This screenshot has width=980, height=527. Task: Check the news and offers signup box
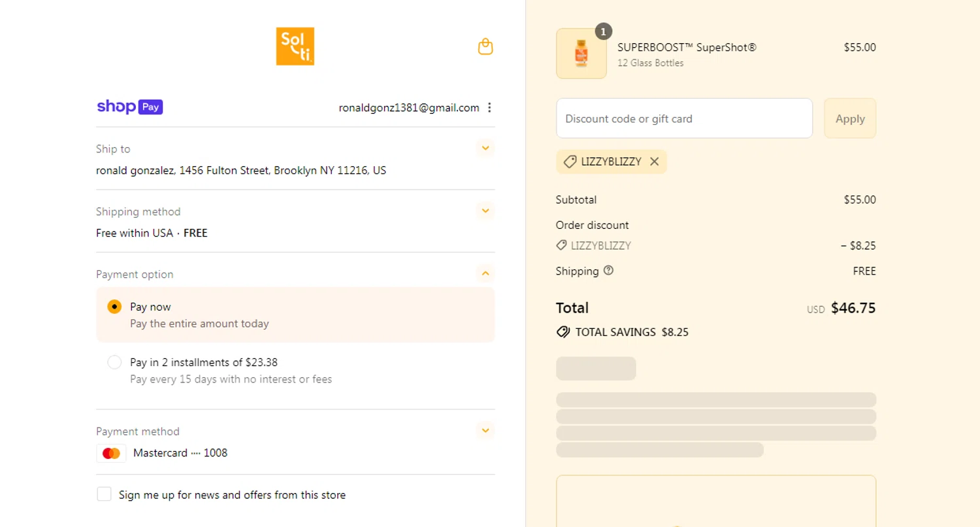(104, 494)
